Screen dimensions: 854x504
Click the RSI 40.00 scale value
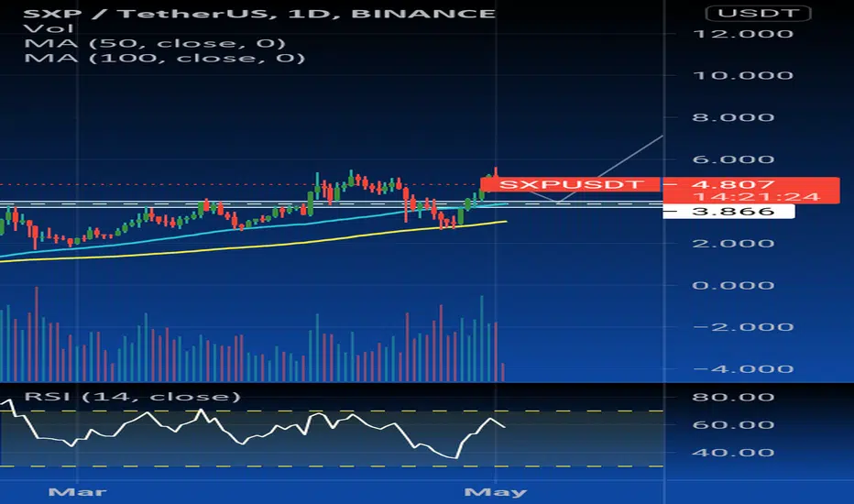733,453
